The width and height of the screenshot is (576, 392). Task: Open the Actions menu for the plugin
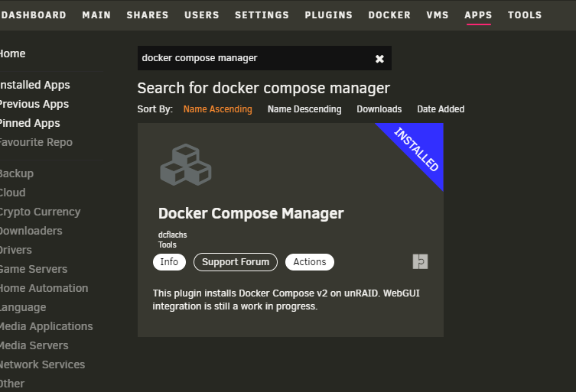310,262
